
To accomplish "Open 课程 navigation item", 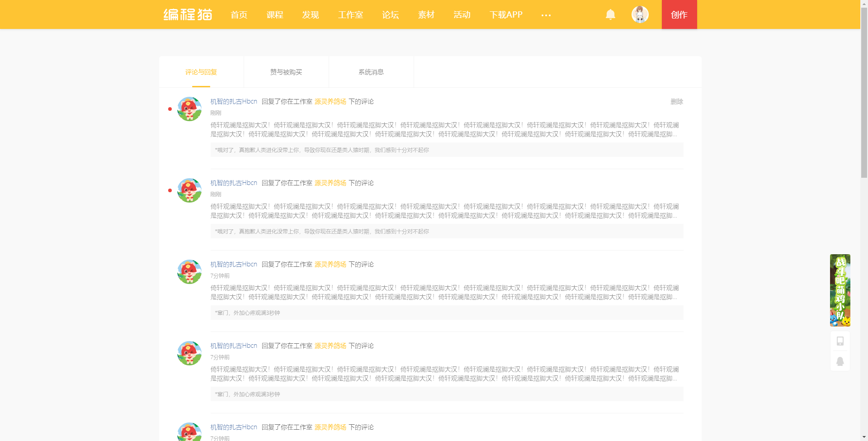I will tap(274, 15).
